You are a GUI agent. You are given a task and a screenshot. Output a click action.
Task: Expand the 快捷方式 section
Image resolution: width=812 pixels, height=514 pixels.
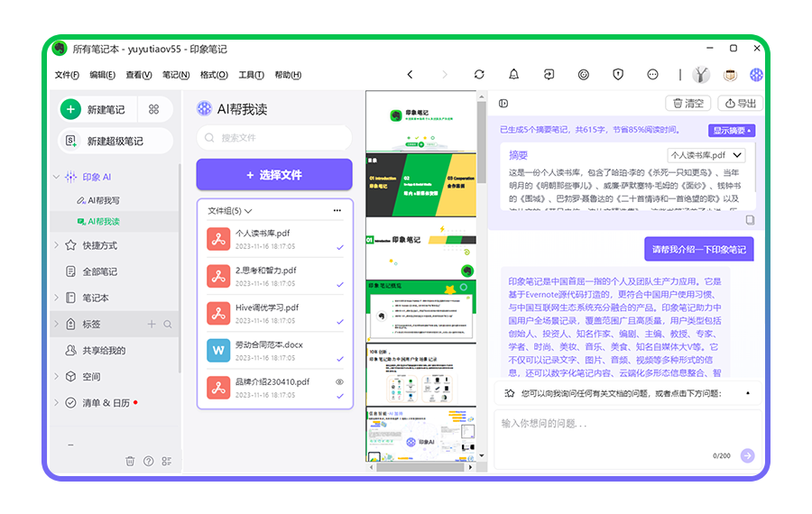click(56, 245)
